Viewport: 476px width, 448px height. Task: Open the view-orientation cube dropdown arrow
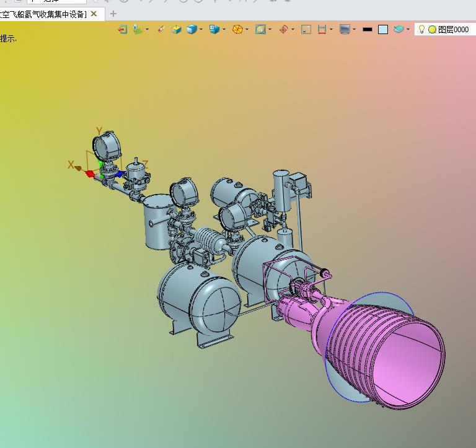224,30
